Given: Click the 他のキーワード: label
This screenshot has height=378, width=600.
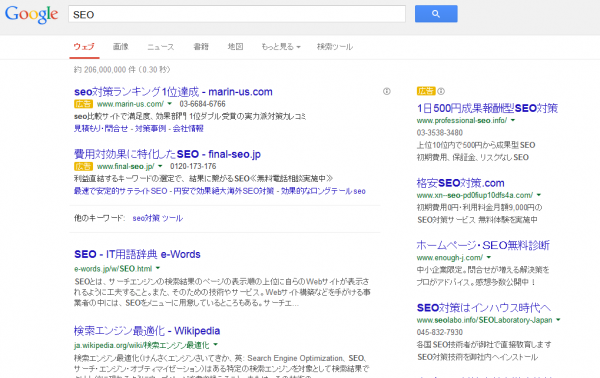Looking at the screenshot, I should [99, 218].
